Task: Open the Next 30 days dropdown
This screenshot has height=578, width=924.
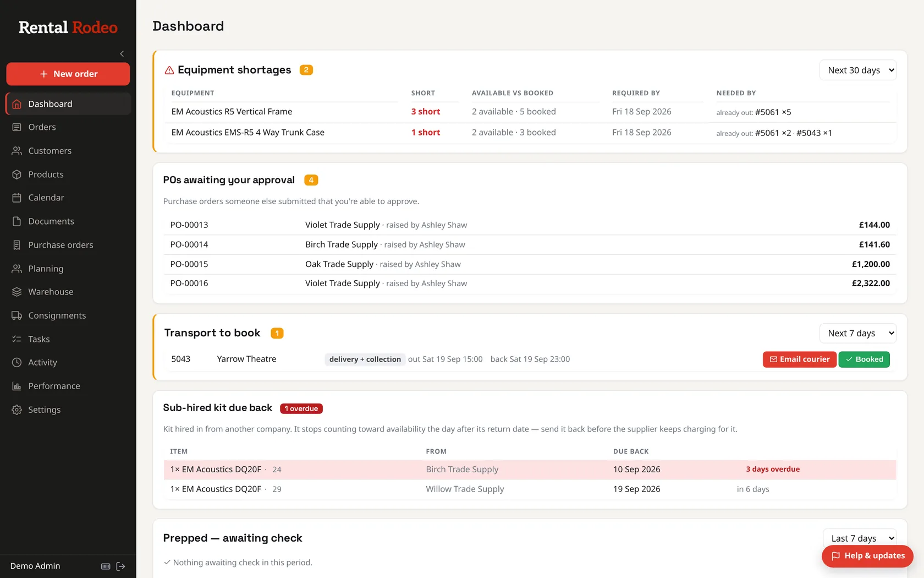Action: pos(858,70)
